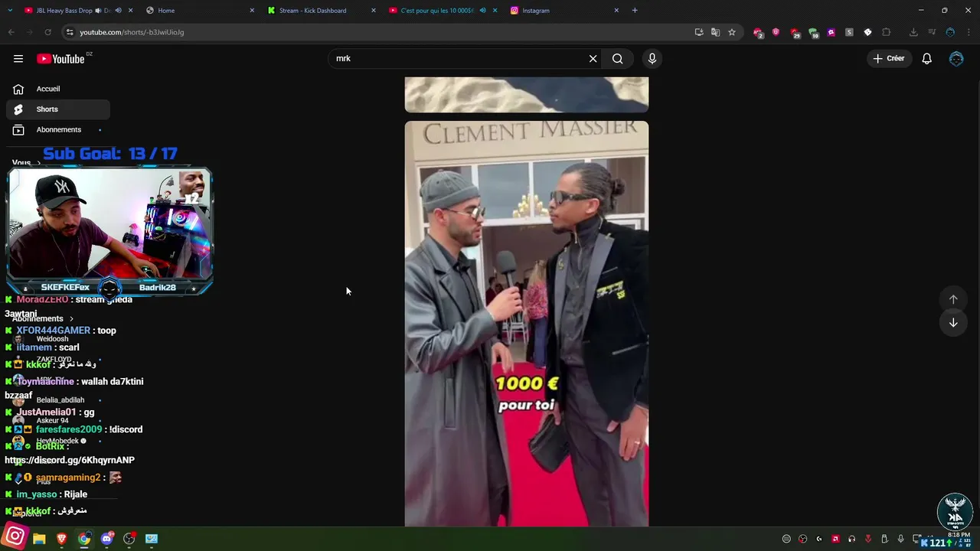Open the Instagram icon in taskbar
Viewport: 980px width, 551px height.
(15, 537)
